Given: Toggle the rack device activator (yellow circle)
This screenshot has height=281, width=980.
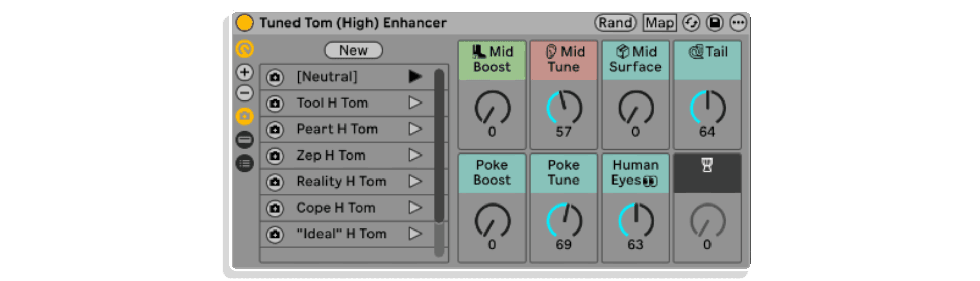Looking at the screenshot, I should (x=244, y=23).
